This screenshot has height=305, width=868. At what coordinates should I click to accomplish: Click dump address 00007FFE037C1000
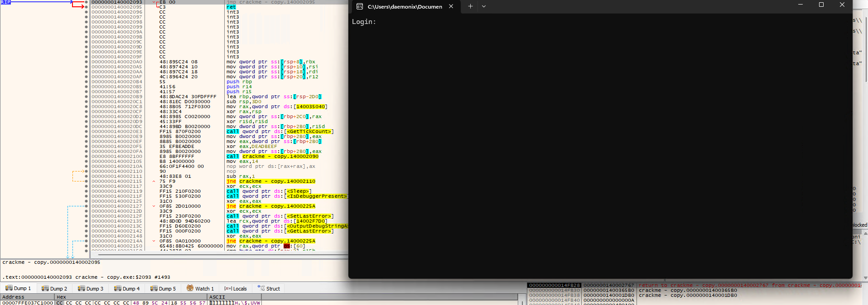click(x=27, y=303)
